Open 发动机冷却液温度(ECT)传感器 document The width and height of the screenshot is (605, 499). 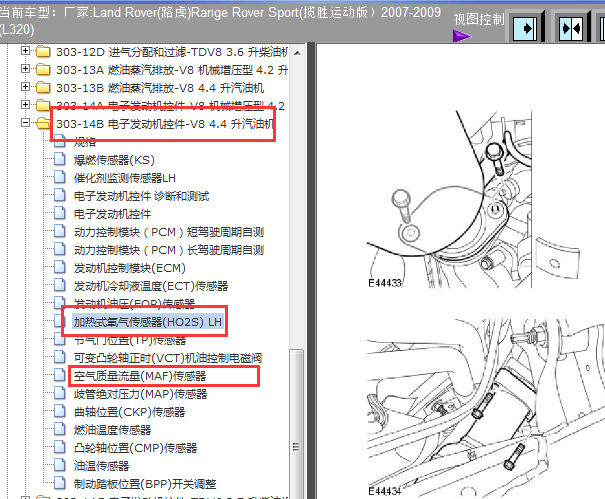coord(151,286)
